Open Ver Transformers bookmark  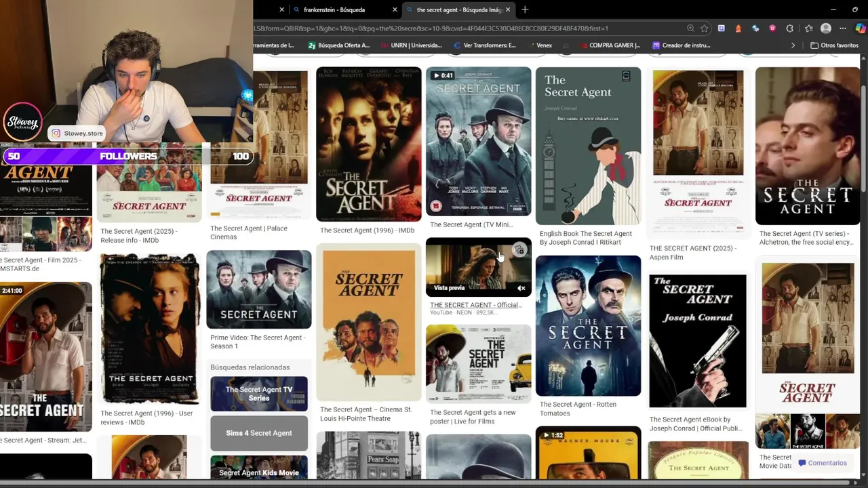[x=484, y=45]
